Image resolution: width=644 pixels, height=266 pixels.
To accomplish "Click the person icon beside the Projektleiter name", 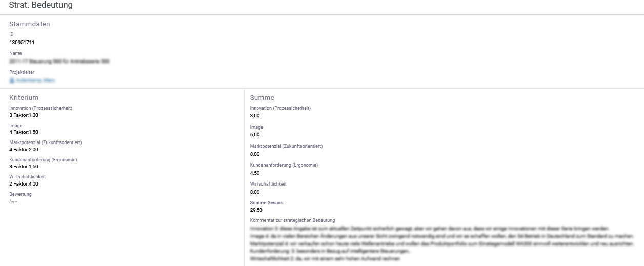I will [12, 80].
